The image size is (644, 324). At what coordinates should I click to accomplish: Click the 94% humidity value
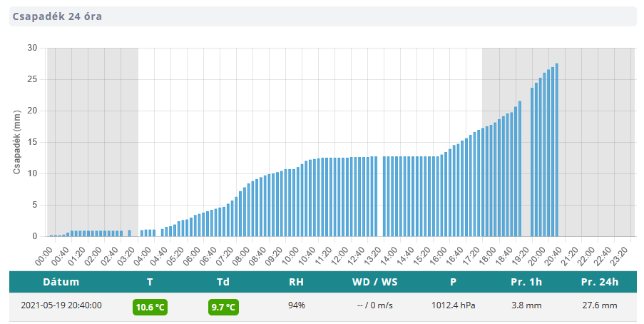[x=296, y=305]
